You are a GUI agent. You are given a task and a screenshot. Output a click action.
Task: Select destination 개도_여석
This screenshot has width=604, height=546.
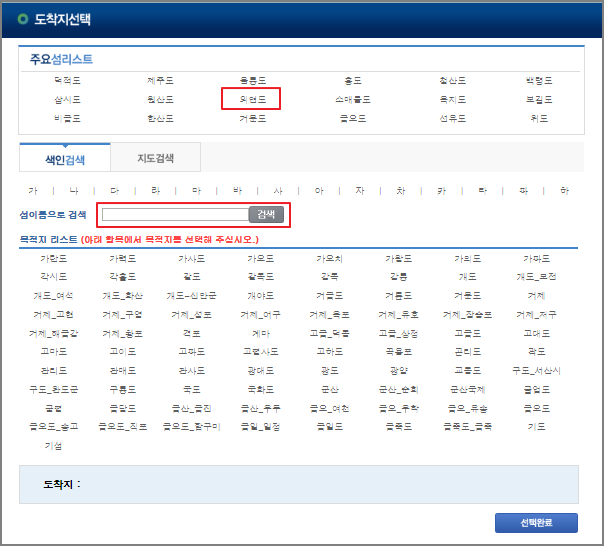click(54, 296)
